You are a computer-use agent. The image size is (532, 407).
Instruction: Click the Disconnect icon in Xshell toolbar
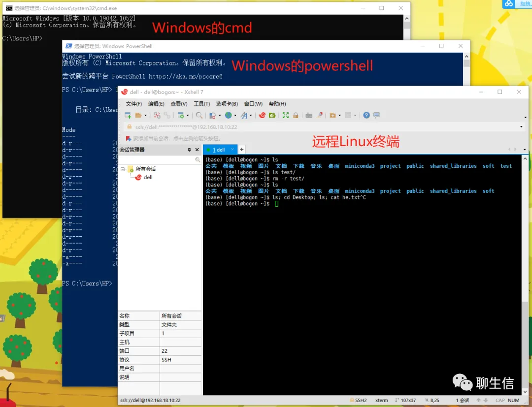point(157,115)
